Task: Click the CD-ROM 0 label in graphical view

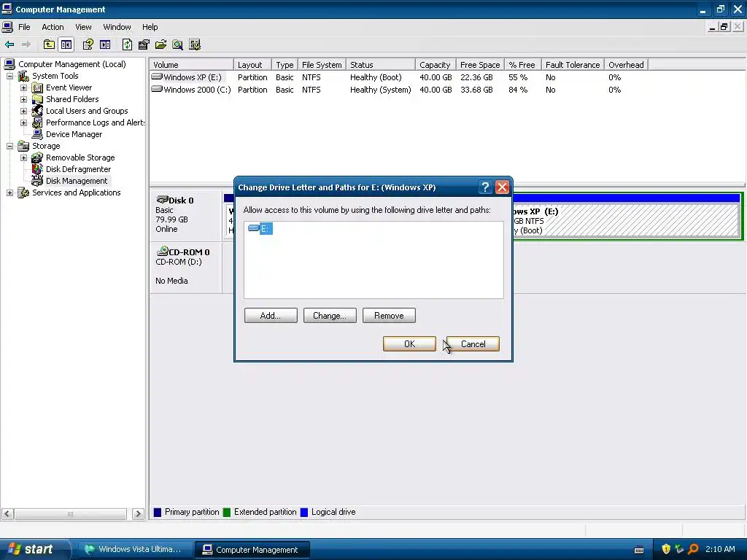Action: tap(189, 252)
